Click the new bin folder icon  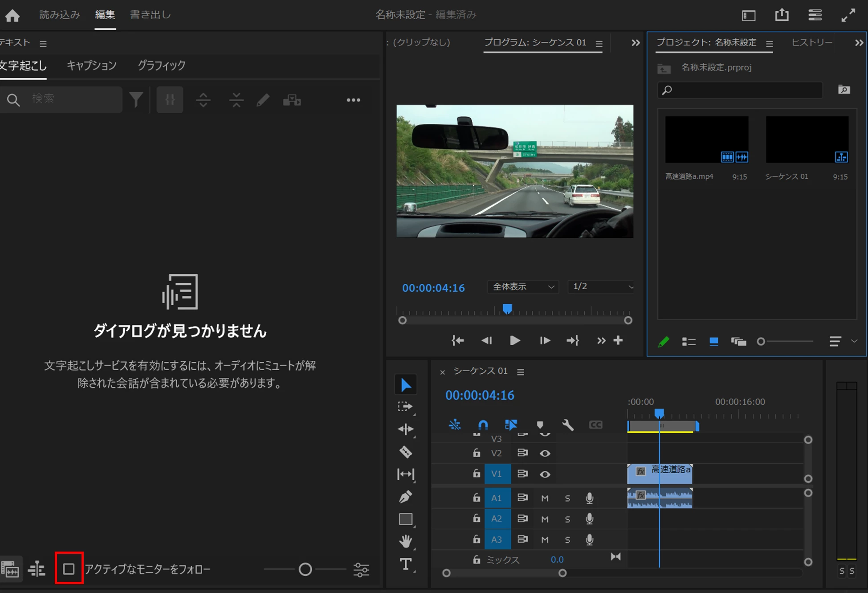[844, 90]
